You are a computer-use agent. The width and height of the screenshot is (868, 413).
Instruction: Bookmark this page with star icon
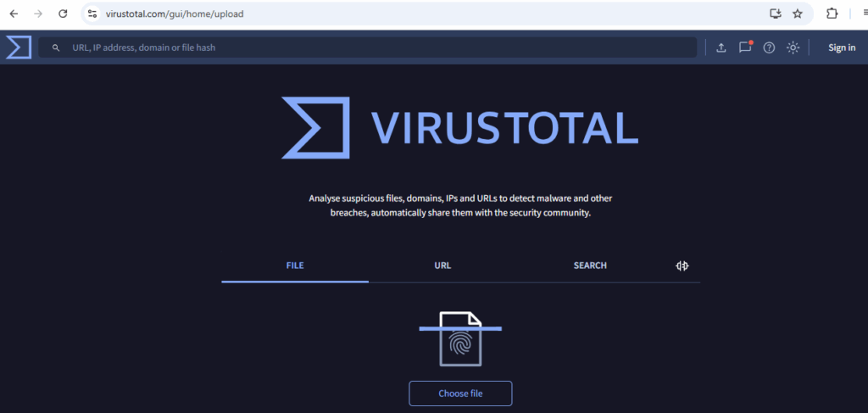pyautogui.click(x=797, y=14)
